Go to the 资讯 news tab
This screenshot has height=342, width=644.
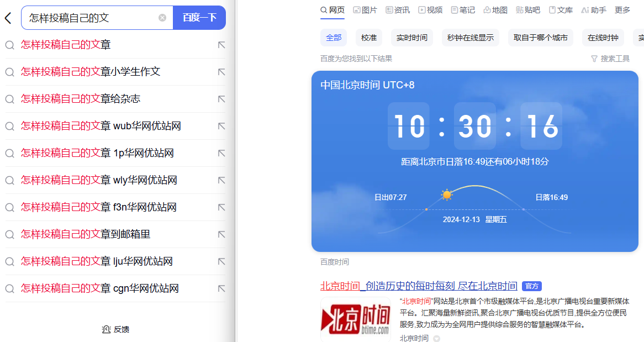[x=398, y=10]
